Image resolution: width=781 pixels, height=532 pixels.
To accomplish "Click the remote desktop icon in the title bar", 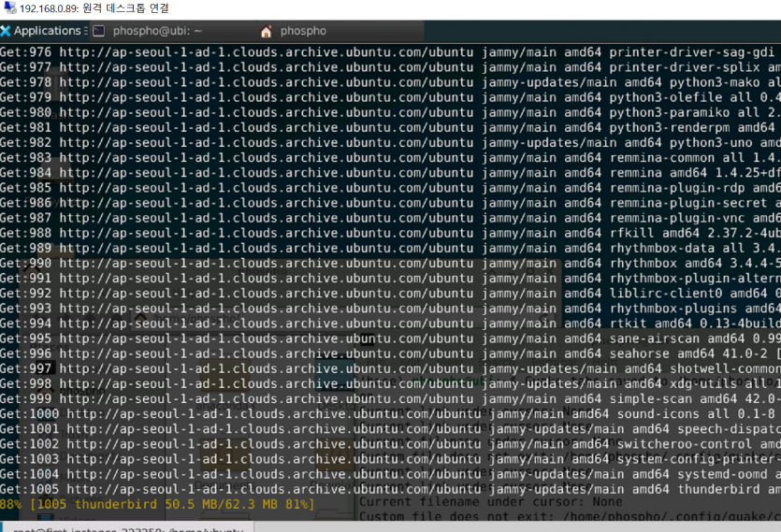I will point(9,8).
